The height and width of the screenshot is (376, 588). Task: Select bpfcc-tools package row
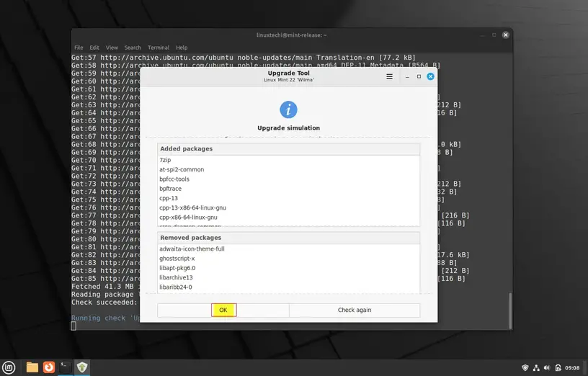(288, 179)
